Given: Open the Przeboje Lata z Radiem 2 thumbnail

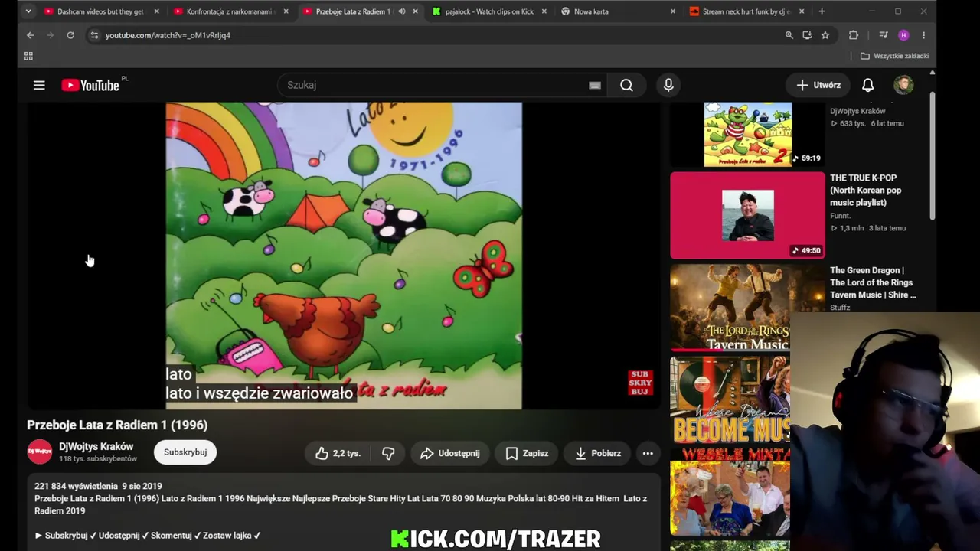Looking at the screenshot, I should pos(748,134).
